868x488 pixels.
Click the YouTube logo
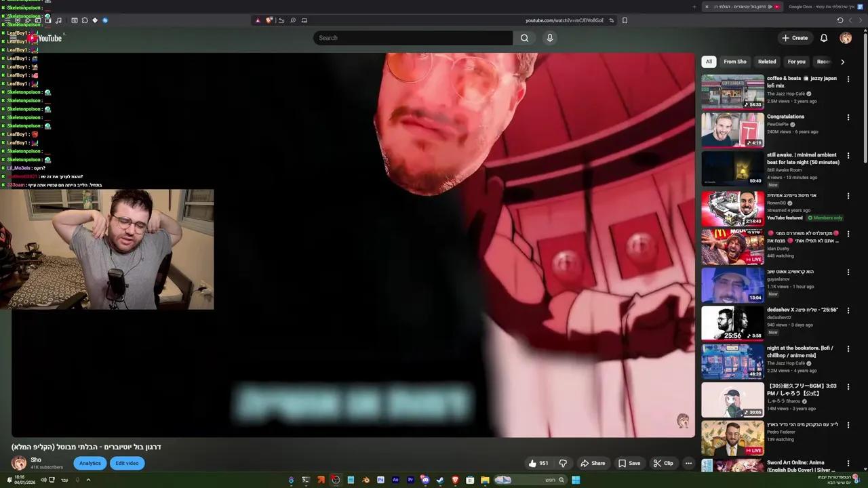point(45,38)
